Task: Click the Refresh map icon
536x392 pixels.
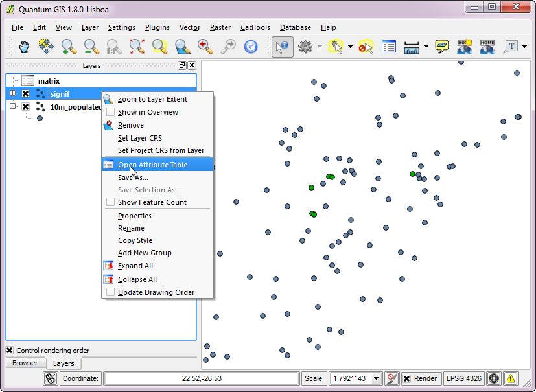Action: click(x=251, y=47)
